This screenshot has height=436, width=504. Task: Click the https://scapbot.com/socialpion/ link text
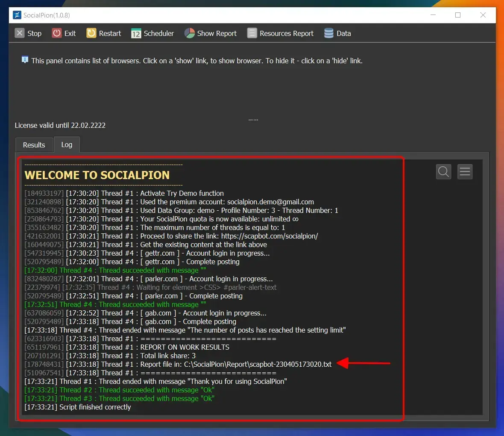[x=270, y=236]
